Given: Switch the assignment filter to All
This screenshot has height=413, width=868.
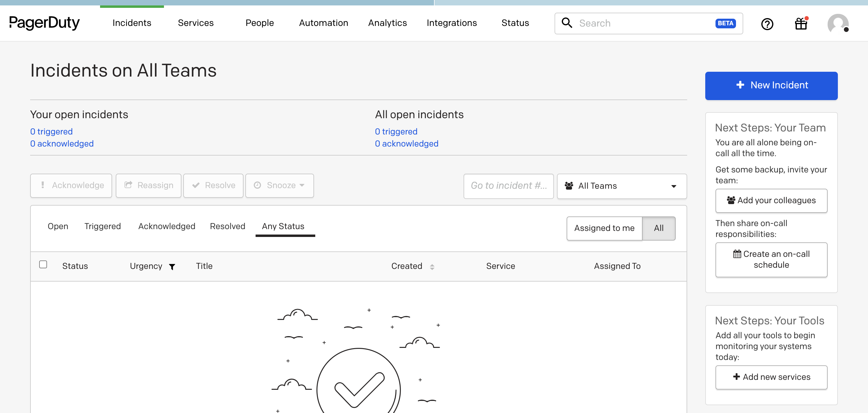Looking at the screenshot, I should pyautogui.click(x=659, y=228).
